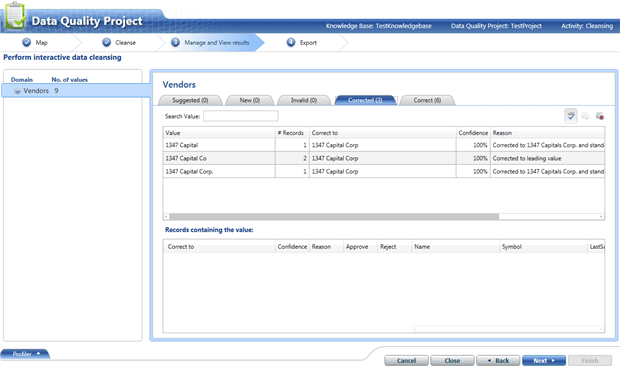The image size is (620, 368).
Task: Click the Back button
Action: (x=498, y=360)
